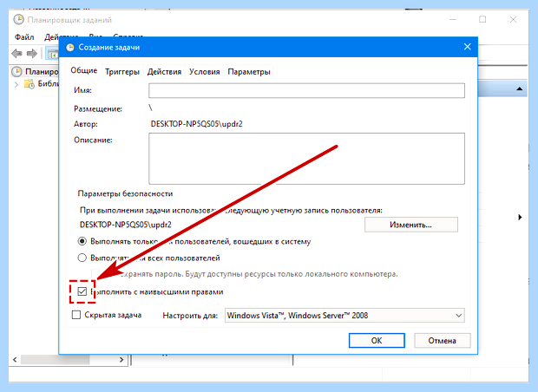The width and height of the screenshot is (538, 392).
Task: Minimize the Планировщик заданий window
Action: (453, 20)
